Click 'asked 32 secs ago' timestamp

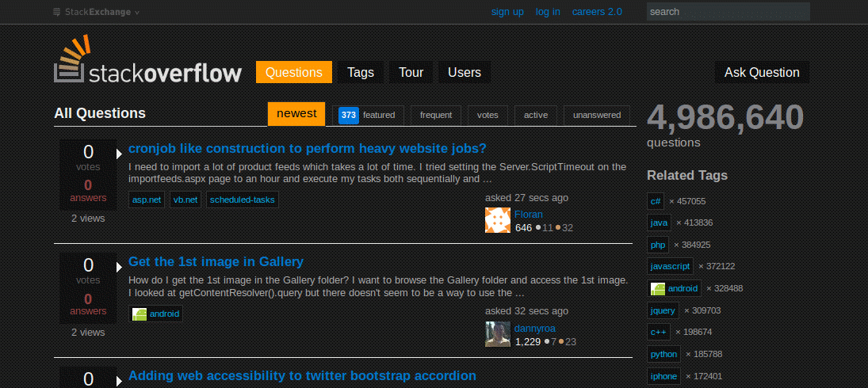(526, 311)
